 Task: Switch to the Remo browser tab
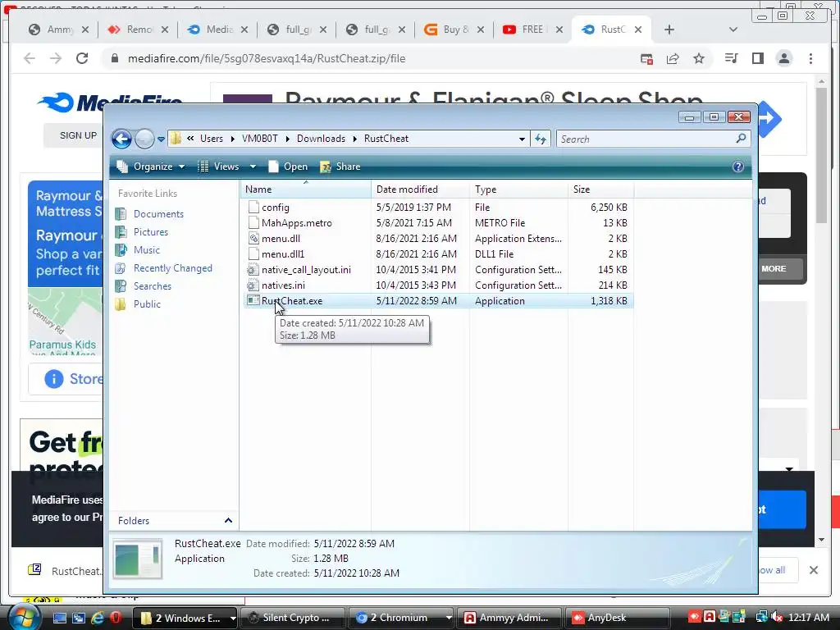[x=138, y=30]
